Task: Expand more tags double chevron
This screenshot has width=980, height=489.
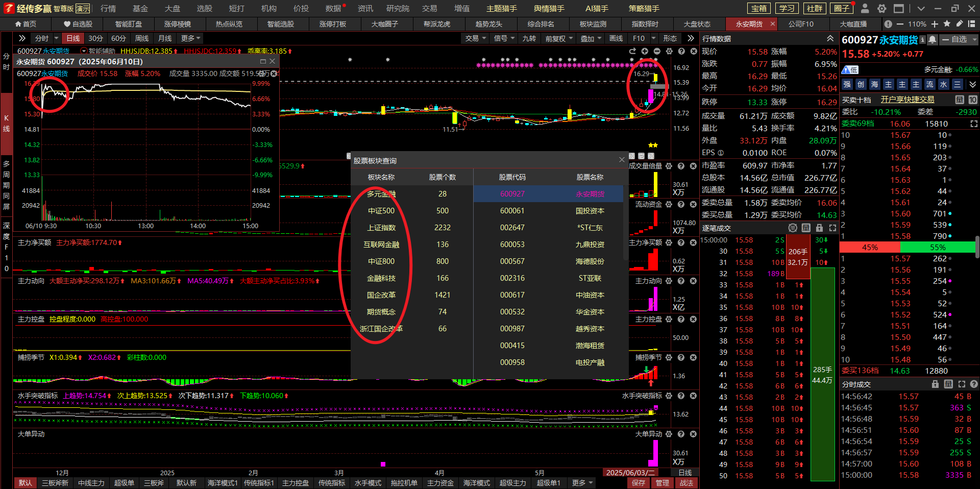Action: click(x=972, y=84)
